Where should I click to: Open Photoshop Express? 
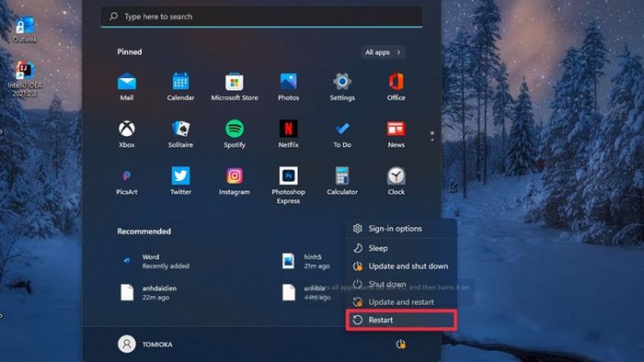[x=288, y=185]
